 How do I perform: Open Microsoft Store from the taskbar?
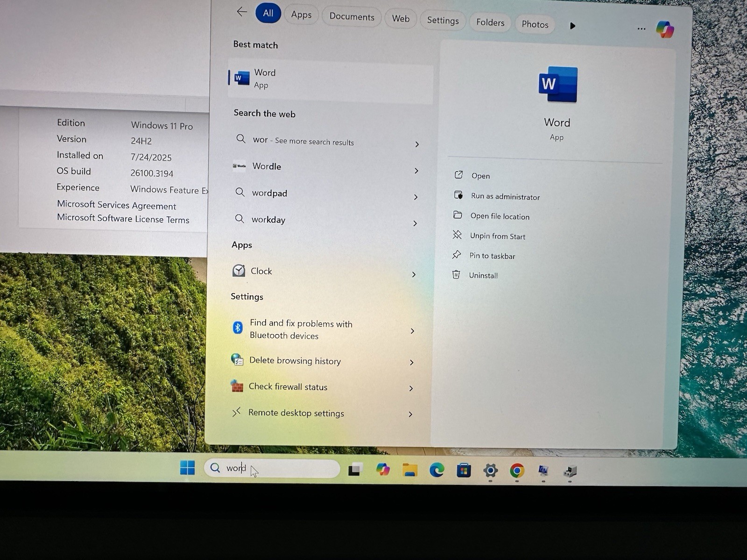tap(464, 470)
